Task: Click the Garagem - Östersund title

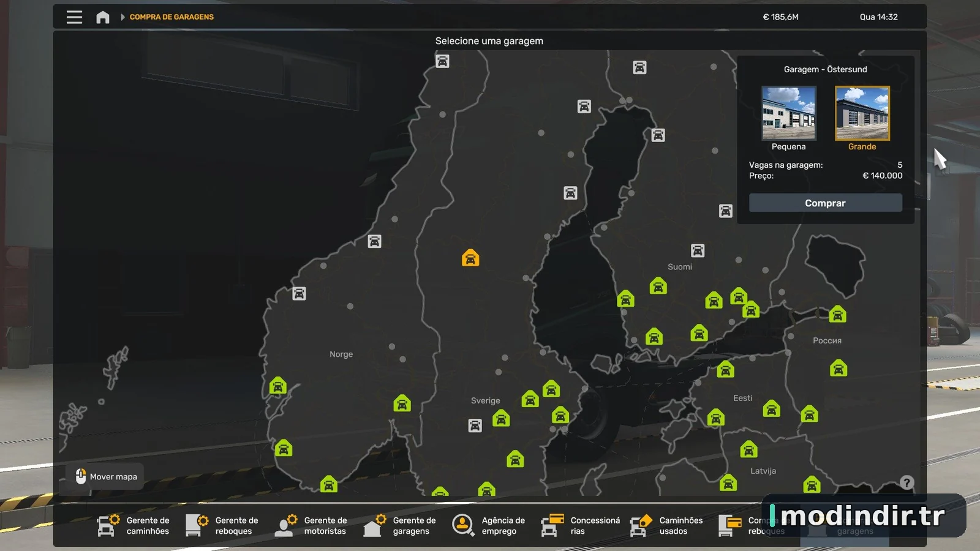Action: point(826,69)
